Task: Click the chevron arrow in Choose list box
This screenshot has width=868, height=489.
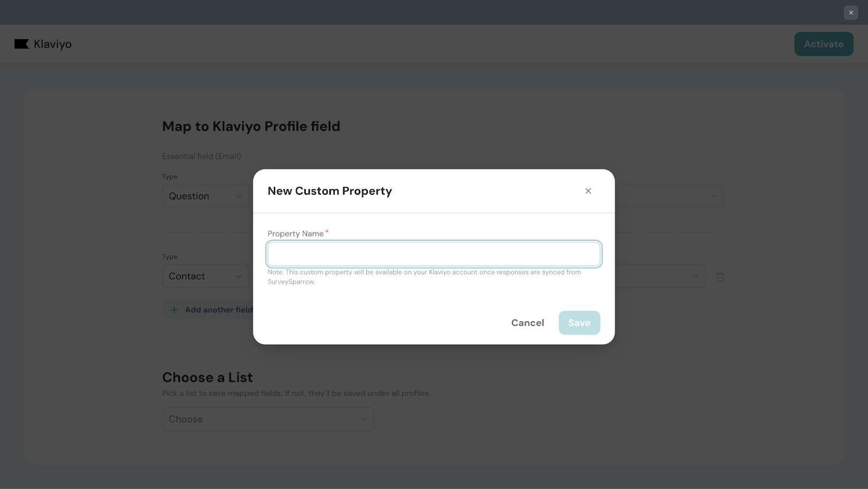Action: point(364,419)
